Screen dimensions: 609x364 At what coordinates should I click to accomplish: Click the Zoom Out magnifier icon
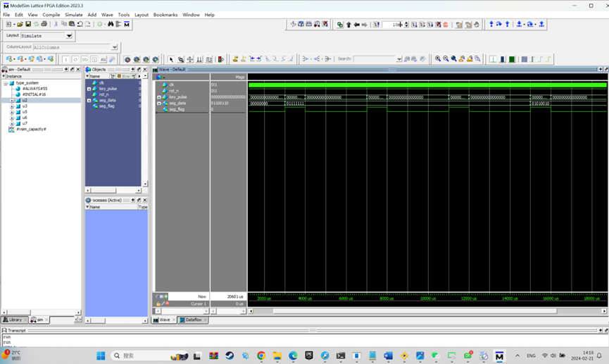[446, 58]
